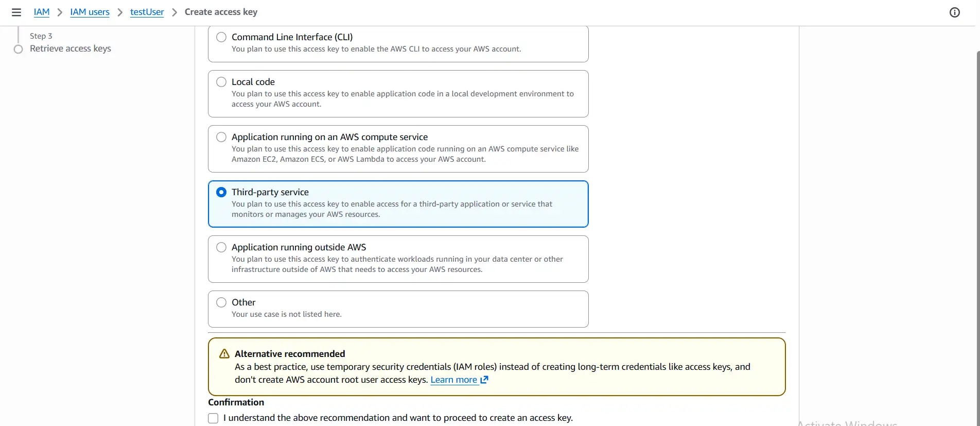Open testUser breadcrumb link
The width and height of the screenshot is (980, 426).
pyautogui.click(x=147, y=12)
